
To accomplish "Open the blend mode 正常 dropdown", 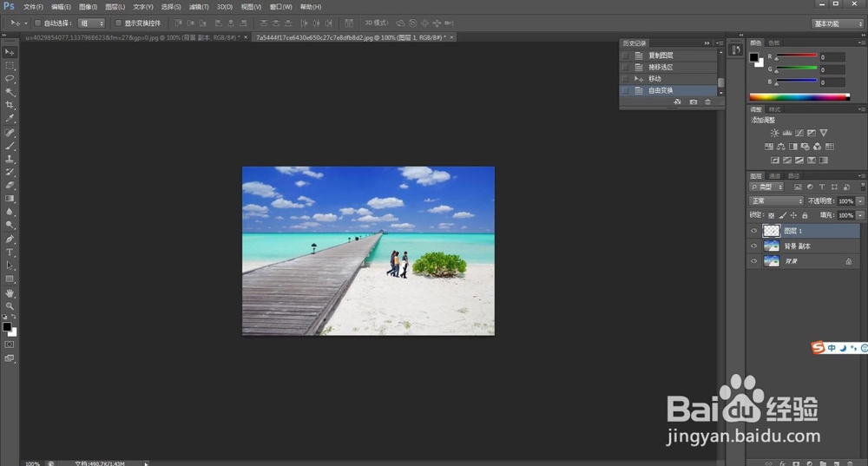I will (x=775, y=201).
